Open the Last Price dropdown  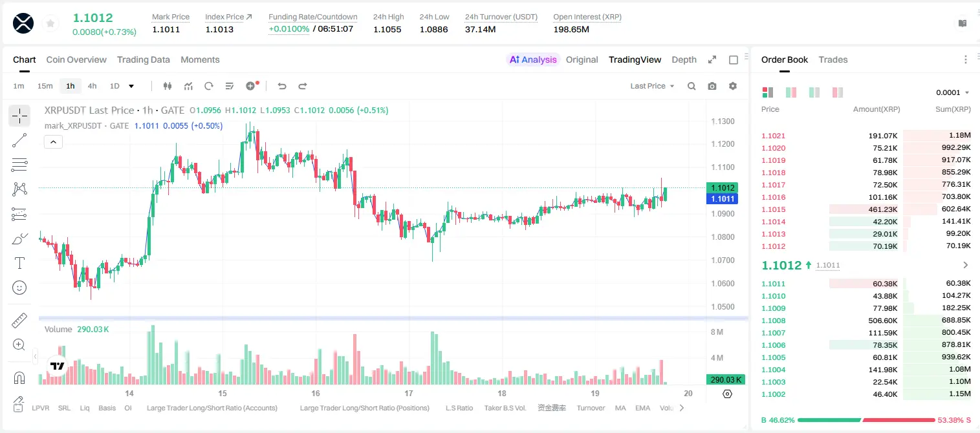point(652,86)
